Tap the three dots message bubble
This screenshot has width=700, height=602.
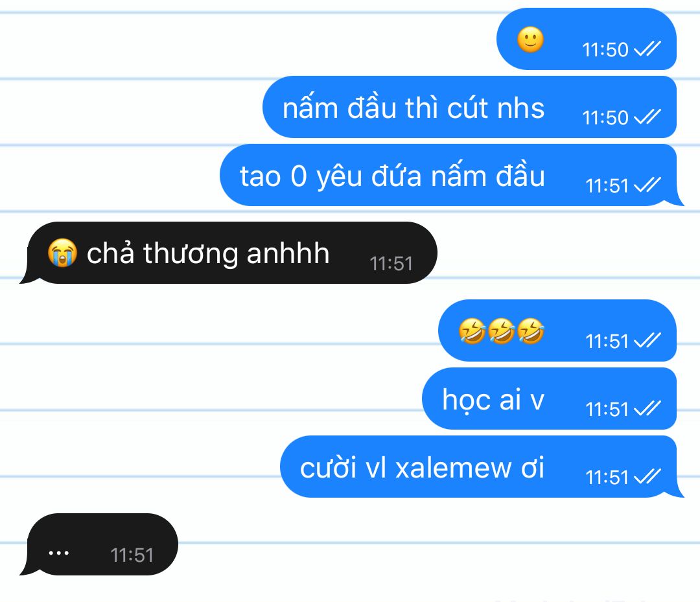pyautogui.click(x=99, y=544)
